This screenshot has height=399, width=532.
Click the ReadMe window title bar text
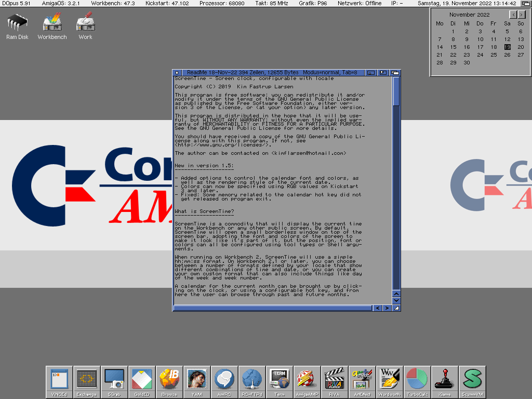tap(272, 73)
